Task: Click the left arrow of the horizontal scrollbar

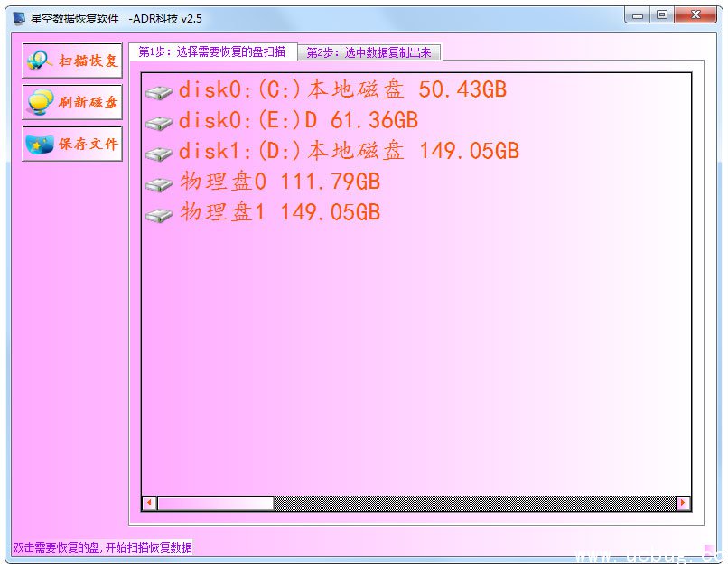Action: click(150, 503)
